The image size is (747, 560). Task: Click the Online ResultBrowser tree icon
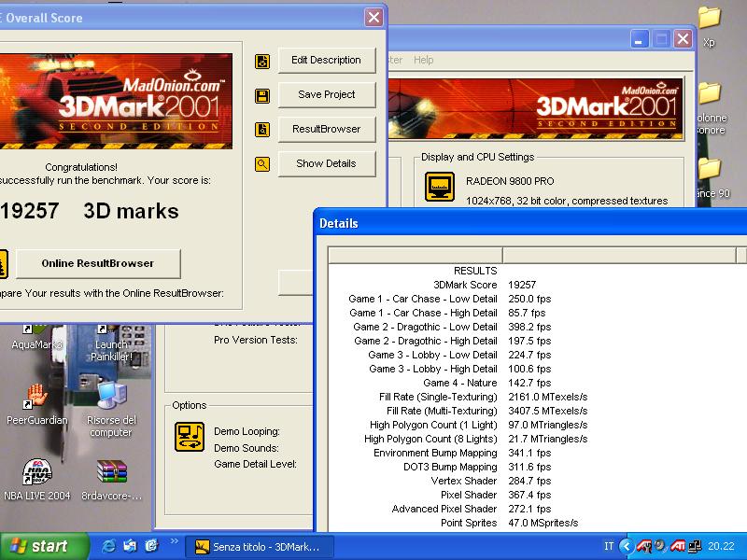coord(3,263)
